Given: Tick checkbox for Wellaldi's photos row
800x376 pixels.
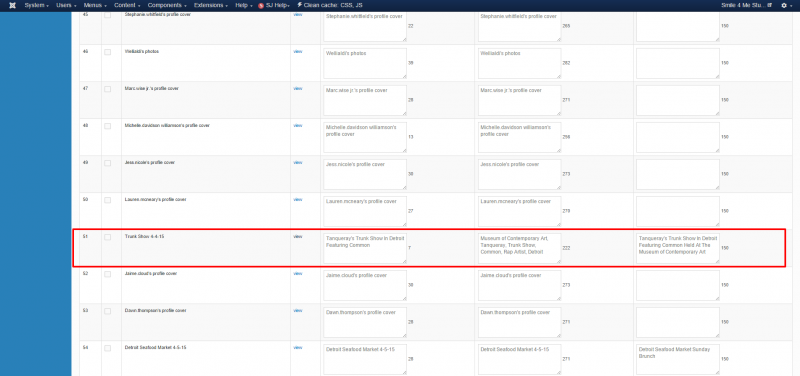Looking at the screenshot, I should pyautogui.click(x=108, y=52).
